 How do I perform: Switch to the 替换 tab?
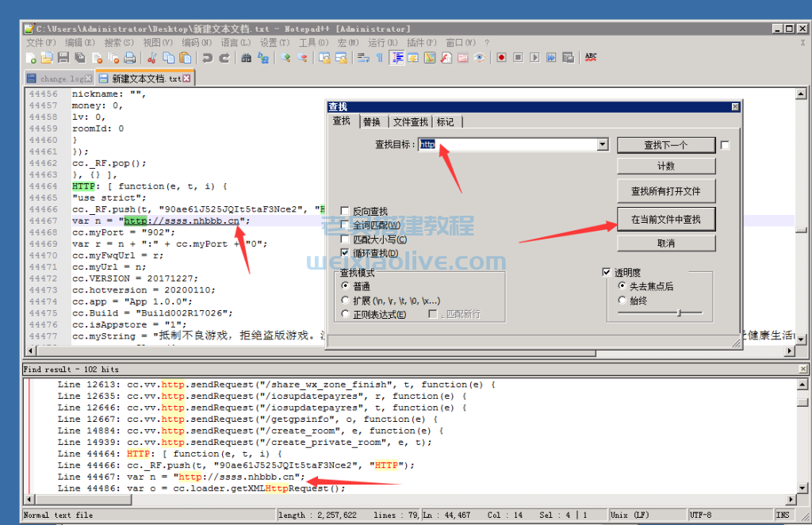[373, 121]
